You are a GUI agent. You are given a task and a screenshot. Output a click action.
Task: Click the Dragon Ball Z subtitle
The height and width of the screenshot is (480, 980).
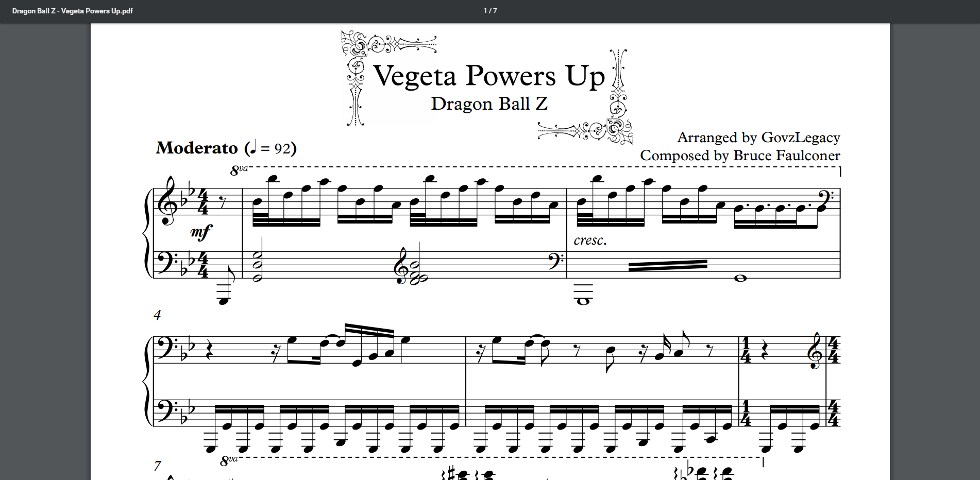(489, 104)
